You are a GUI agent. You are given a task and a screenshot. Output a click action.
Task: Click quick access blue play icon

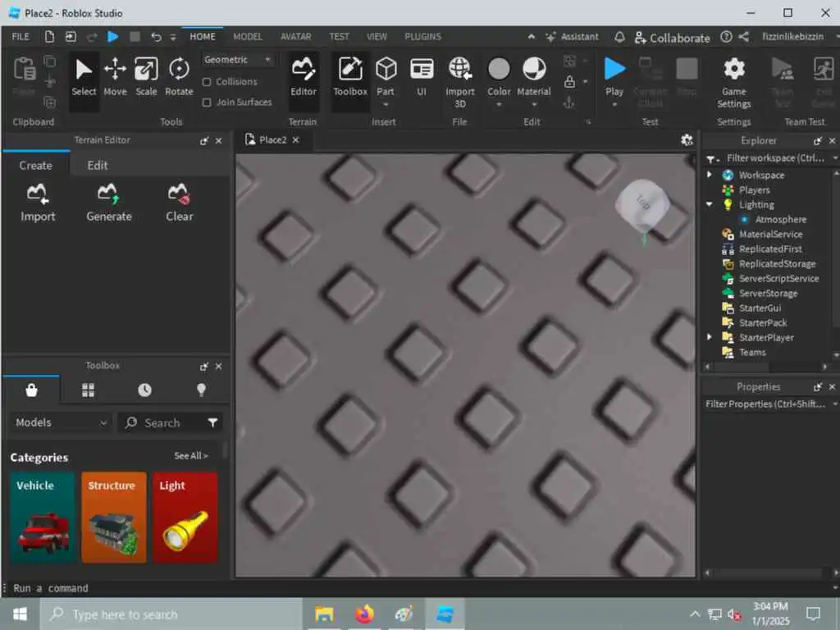coord(113,37)
